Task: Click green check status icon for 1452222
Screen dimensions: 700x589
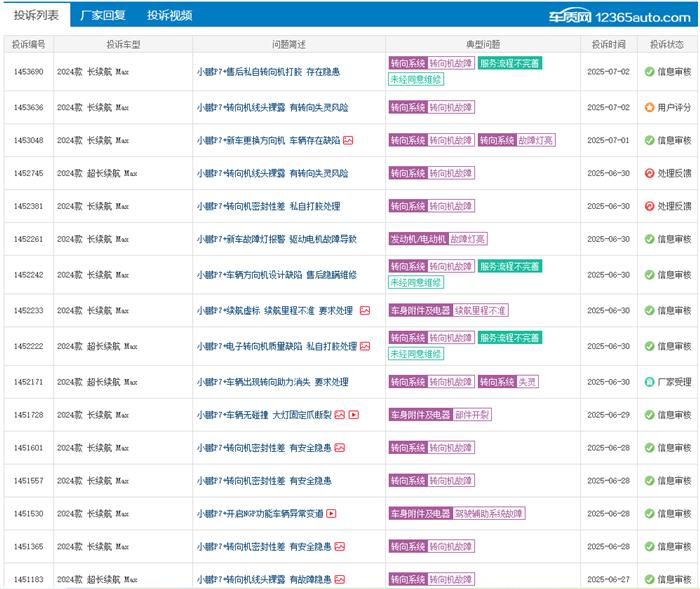Action: [x=650, y=346]
